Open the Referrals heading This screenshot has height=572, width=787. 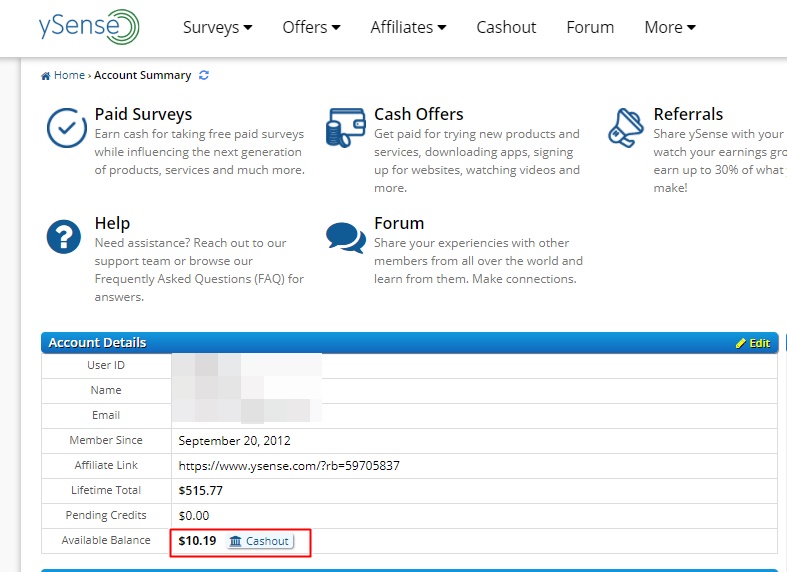(688, 114)
